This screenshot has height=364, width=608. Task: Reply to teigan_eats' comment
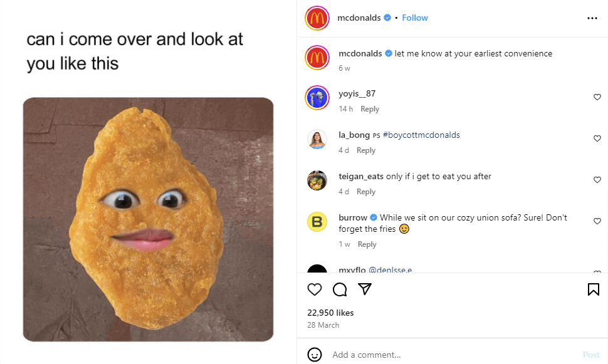point(366,192)
